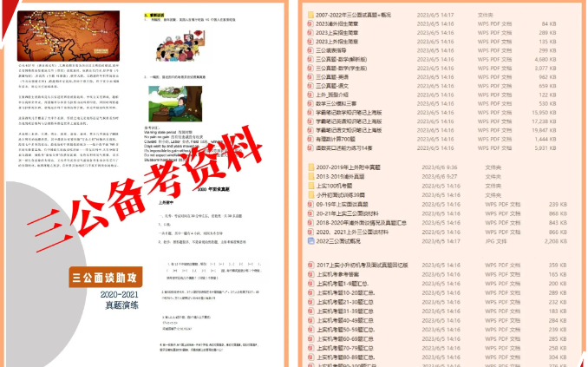Select the PDF icon of 有理数计算700题
Image resolution: width=588 pixels, height=367 pixels.
click(310, 139)
